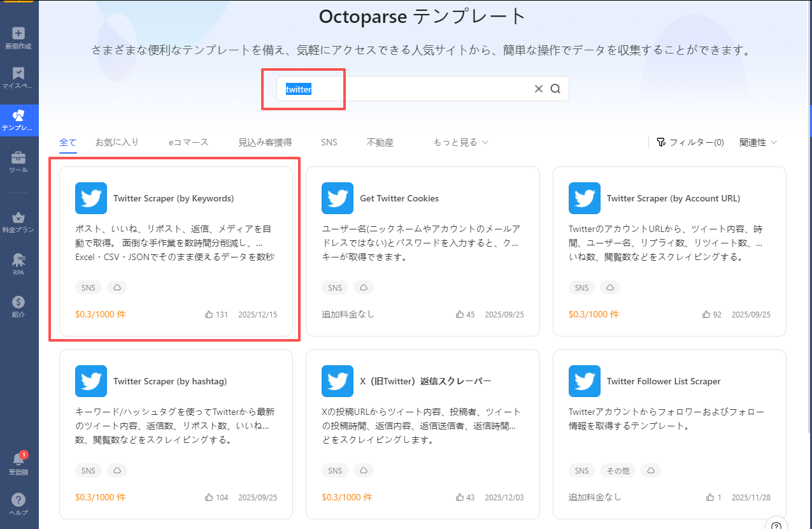Screen dimensions: 812x529
Task: Run search with the magnifier icon
Action: click(x=555, y=89)
